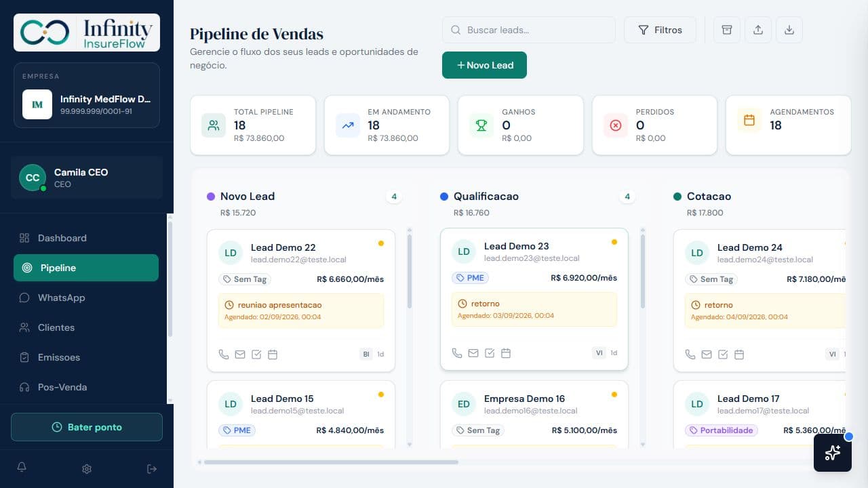Viewport: 868px width, 488px height.
Task: Click the retorno appointment on Lead Demo 23
Action: pyautogui.click(x=534, y=309)
